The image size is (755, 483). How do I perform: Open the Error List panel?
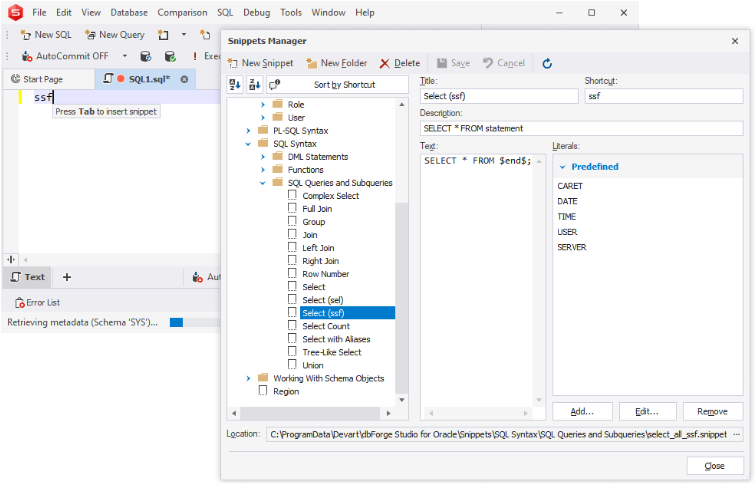coord(38,302)
